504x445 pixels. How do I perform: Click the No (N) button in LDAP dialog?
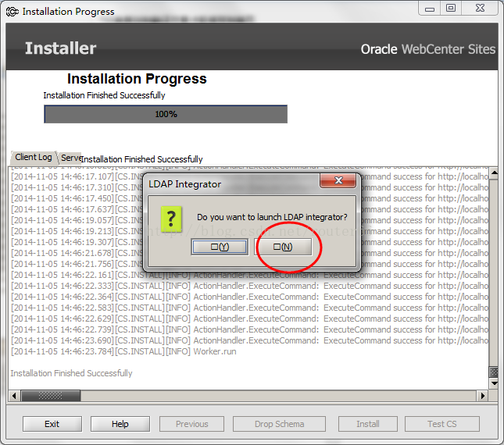283,247
